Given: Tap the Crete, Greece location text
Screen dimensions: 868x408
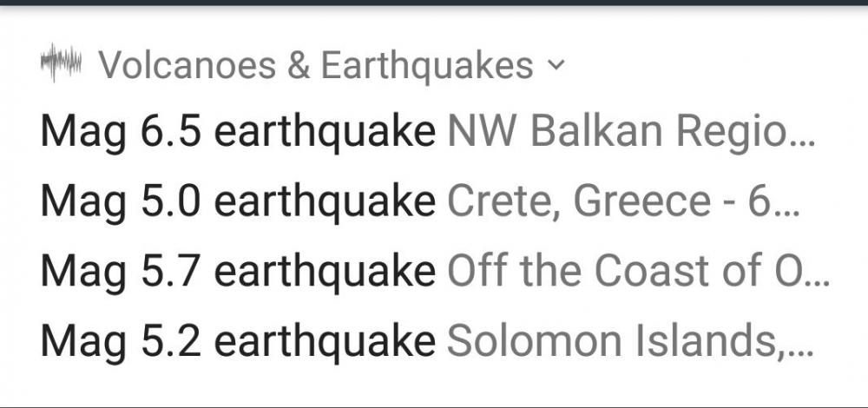Looking at the screenshot, I should [576, 202].
